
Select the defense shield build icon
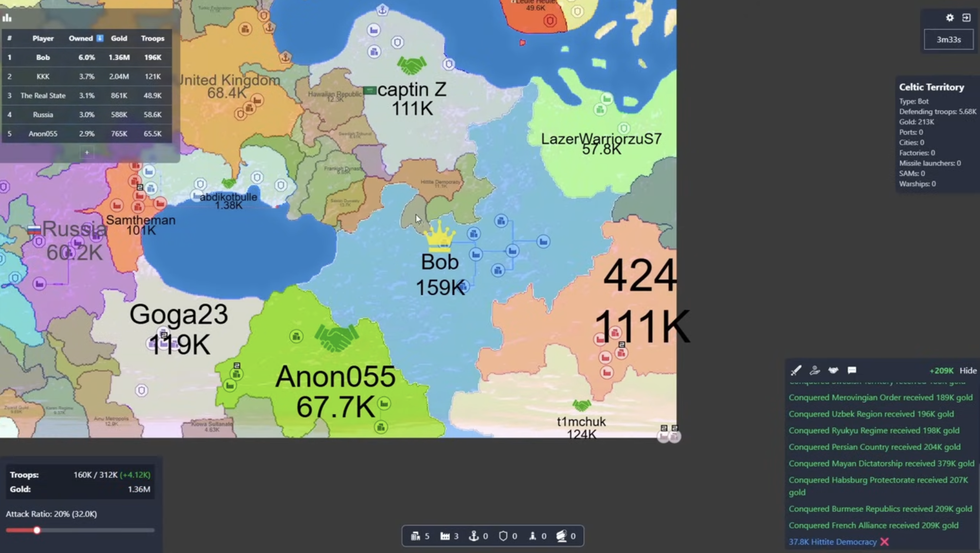pyautogui.click(x=503, y=536)
